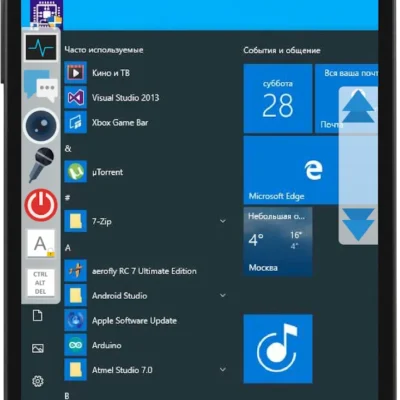400x400 pixels.
Task: Open the chat bubbles icon in sidebar
Action: (x=41, y=86)
